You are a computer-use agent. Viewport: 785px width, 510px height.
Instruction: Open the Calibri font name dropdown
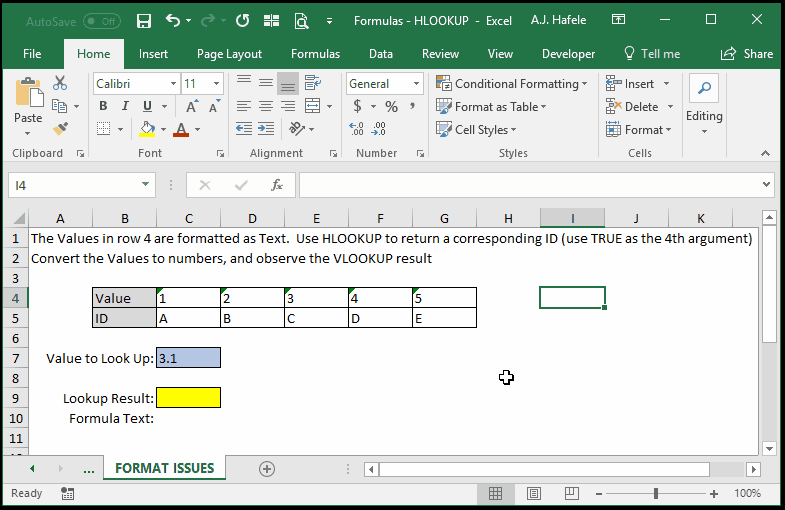click(173, 84)
